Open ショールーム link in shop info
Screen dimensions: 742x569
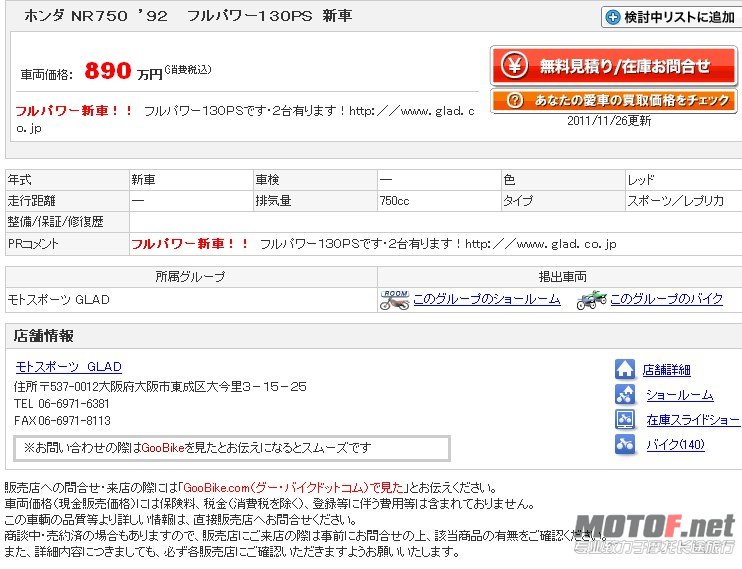(x=680, y=395)
